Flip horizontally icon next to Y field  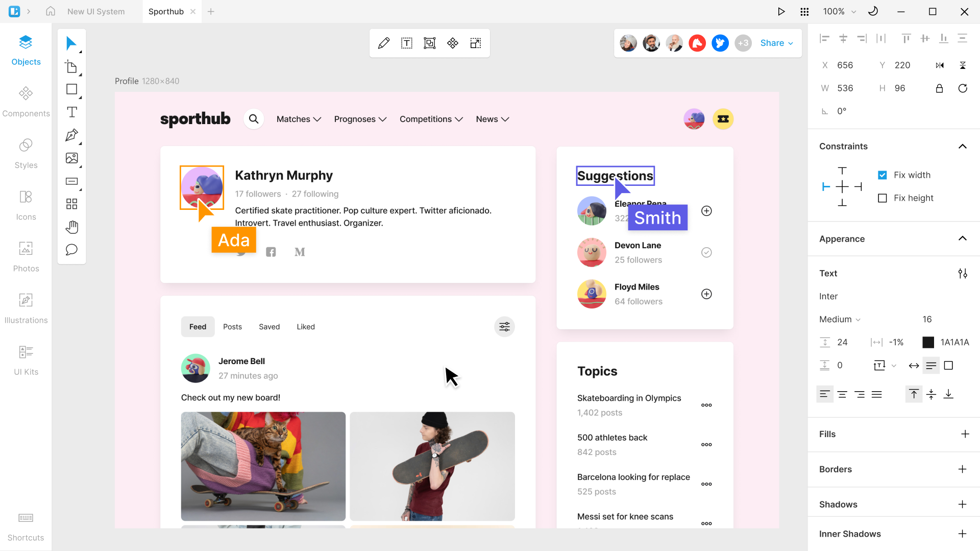tap(940, 65)
